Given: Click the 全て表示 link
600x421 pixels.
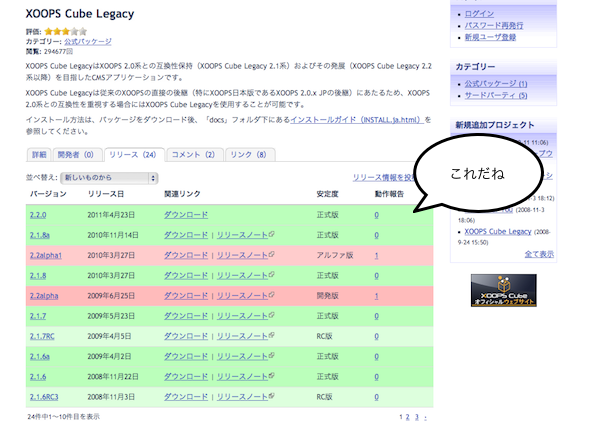Looking at the screenshot, I should click(539, 254).
